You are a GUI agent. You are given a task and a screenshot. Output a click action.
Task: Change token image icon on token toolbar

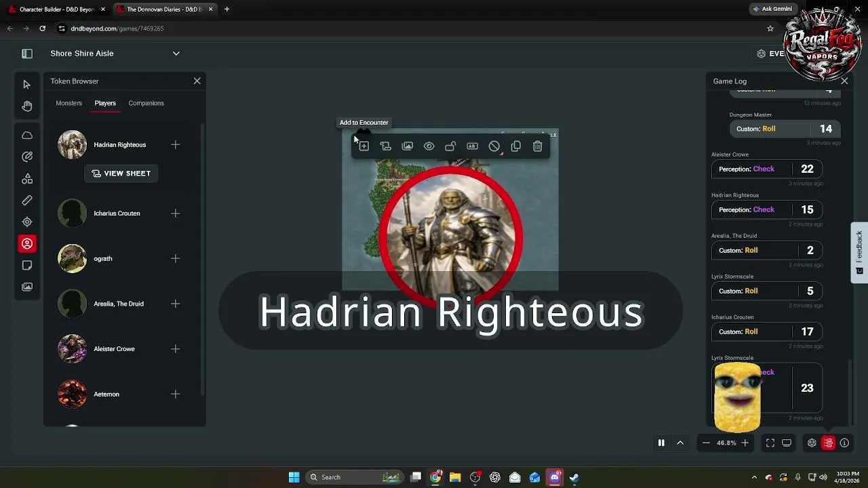408,146
